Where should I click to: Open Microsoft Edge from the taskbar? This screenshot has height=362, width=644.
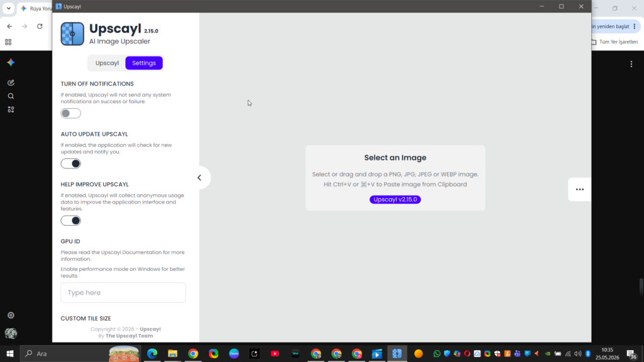point(152,353)
